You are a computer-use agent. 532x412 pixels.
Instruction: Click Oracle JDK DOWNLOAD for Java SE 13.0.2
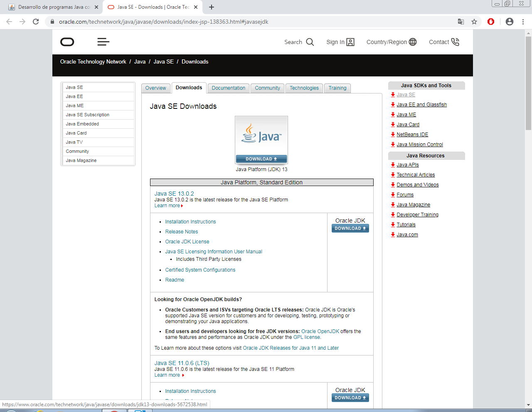(x=350, y=228)
